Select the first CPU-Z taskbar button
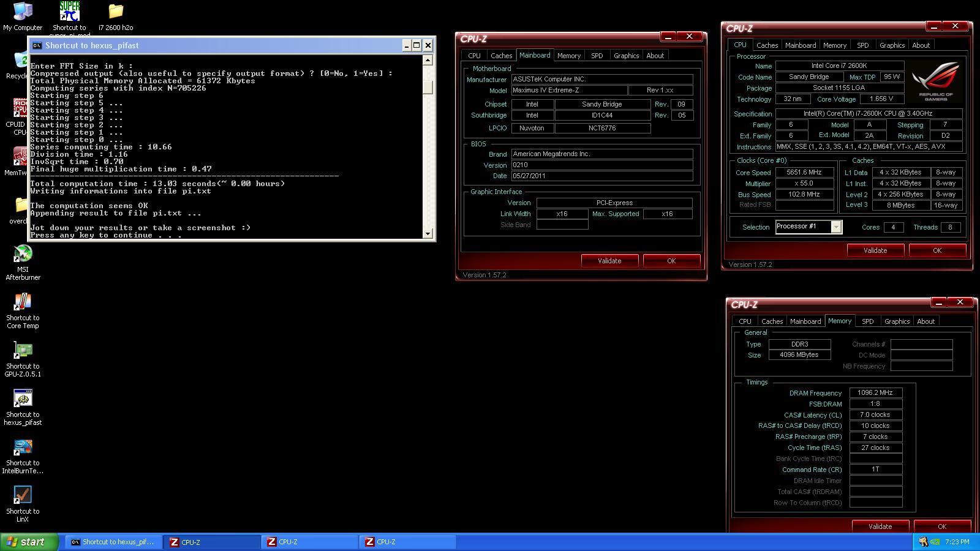 click(x=212, y=542)
